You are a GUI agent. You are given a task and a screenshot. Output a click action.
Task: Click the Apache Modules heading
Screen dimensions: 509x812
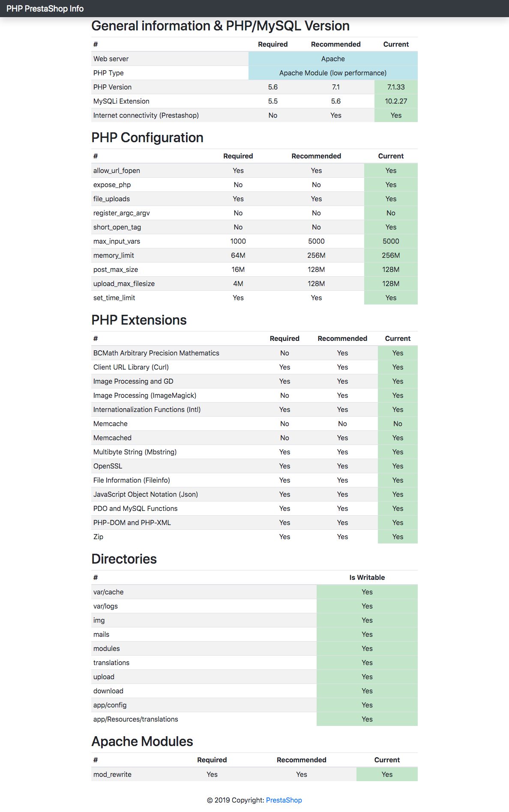point(142,742)
